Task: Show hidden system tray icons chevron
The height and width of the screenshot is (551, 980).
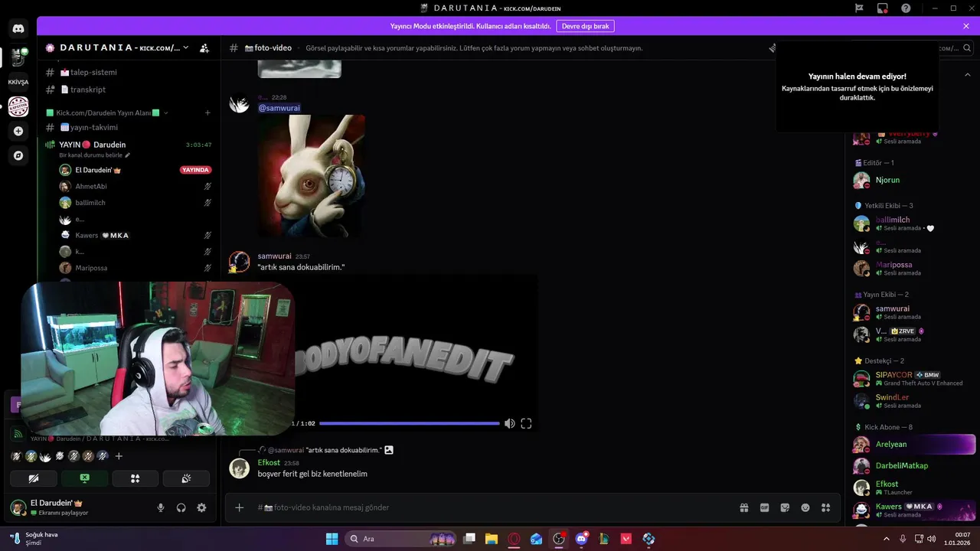Action: 887,539
